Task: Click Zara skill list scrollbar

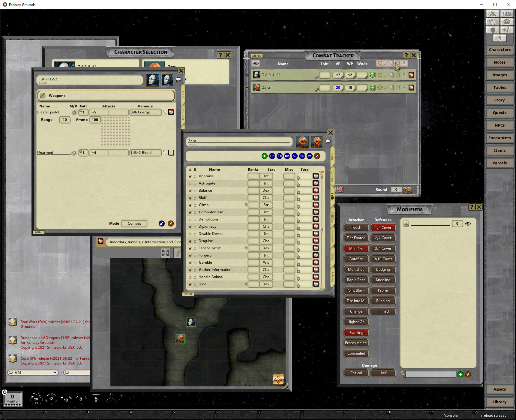Action: (x=322, y=230)
